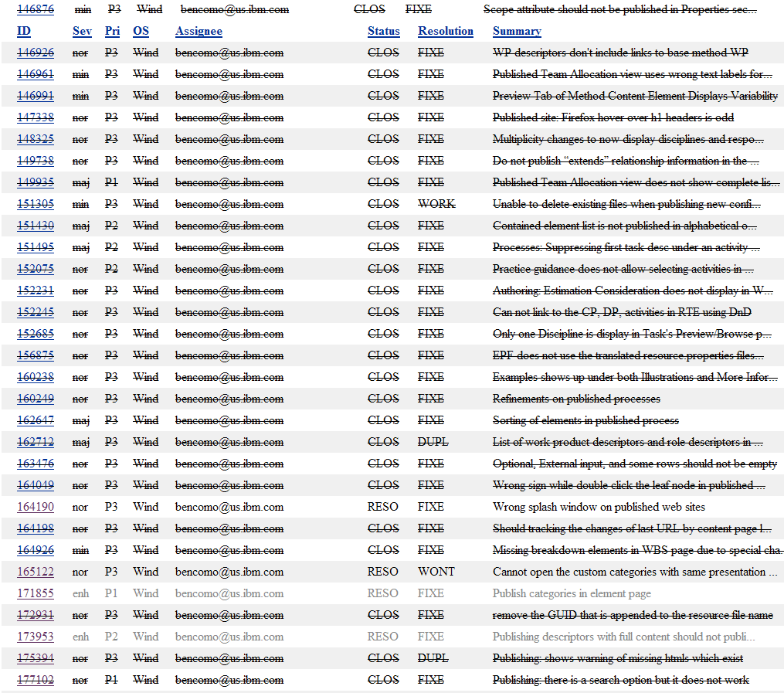Open bug 151305

click(x=36, y=204)
